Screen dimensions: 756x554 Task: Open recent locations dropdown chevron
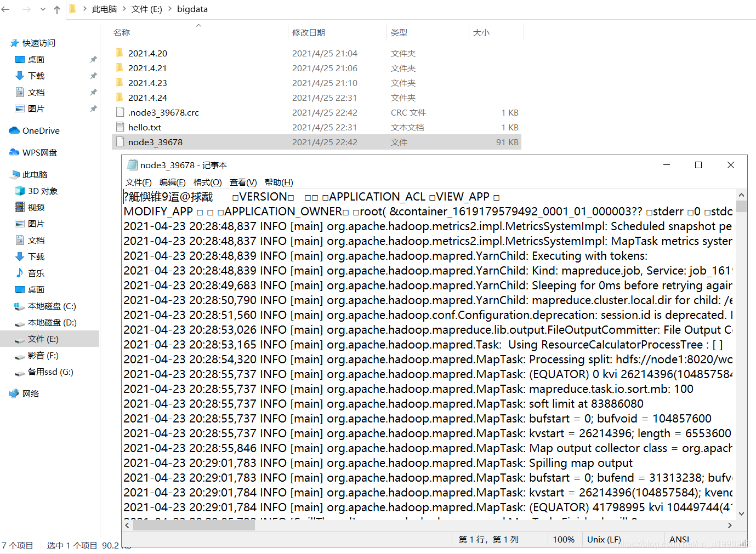click(x=43, y=9)
